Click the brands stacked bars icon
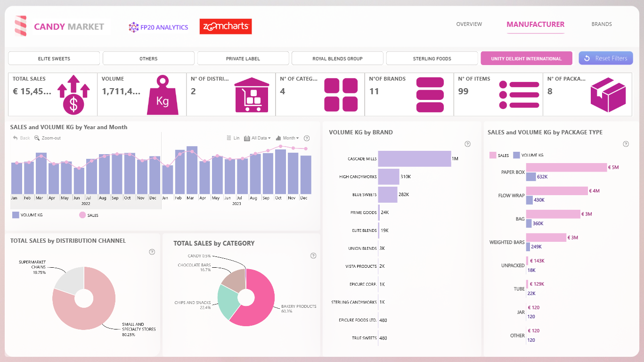644x362 pixels. (x=430, y=95)
